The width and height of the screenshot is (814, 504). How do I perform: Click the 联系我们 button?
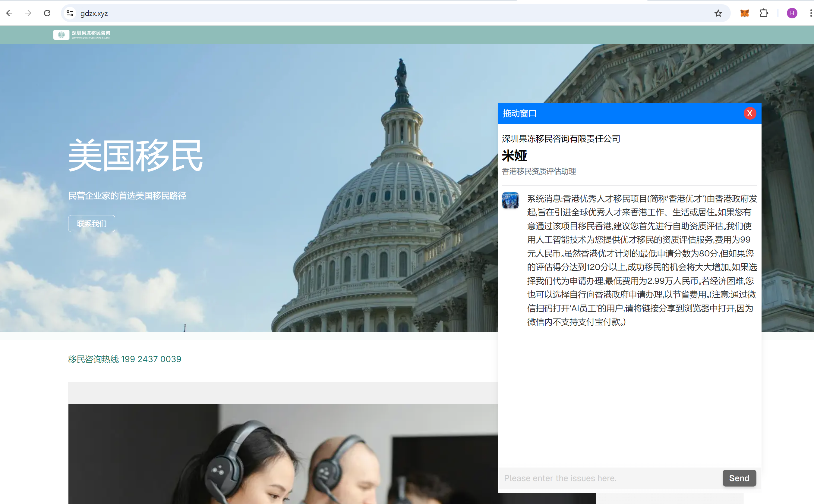[91, 223]
